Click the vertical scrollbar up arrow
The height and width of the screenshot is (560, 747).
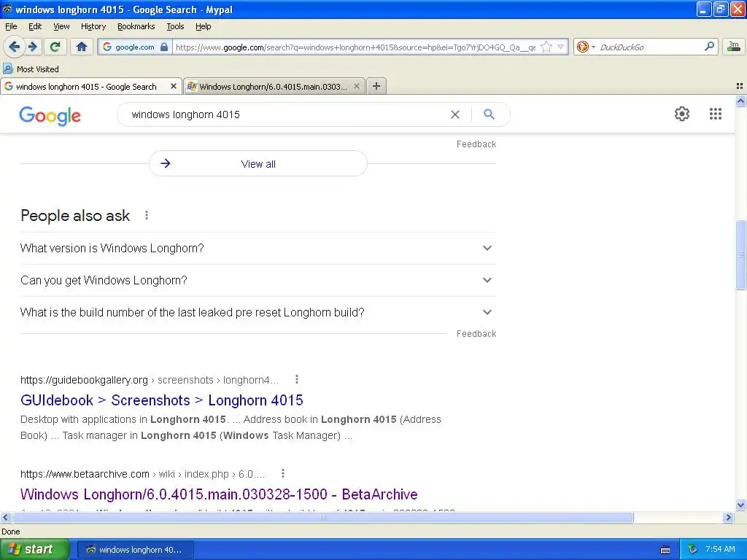(x=740, y=101)
